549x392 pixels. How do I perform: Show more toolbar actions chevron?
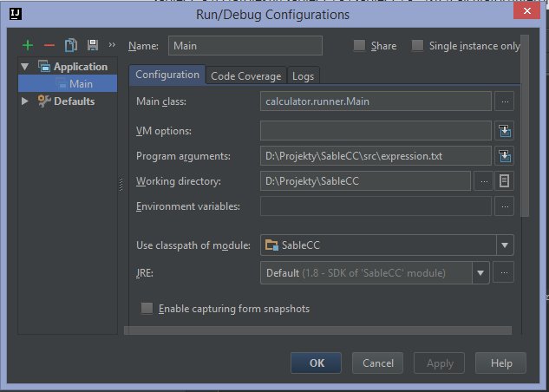tap(112, 45)
